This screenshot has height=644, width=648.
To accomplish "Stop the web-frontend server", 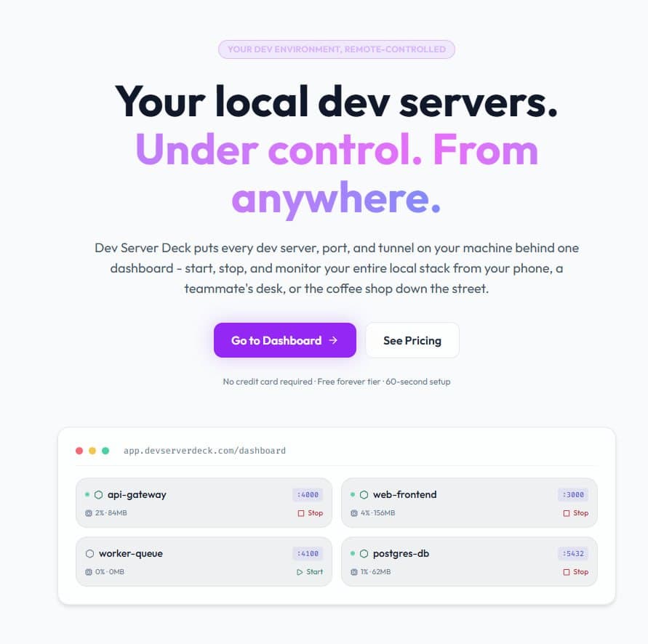I will coord(576,512).
